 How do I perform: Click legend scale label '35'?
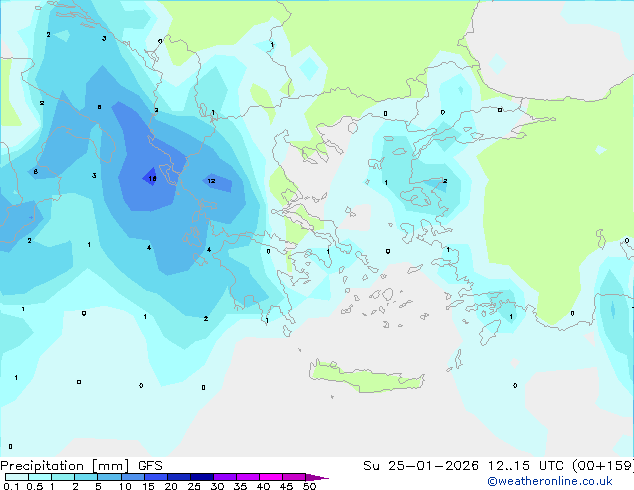240,486
